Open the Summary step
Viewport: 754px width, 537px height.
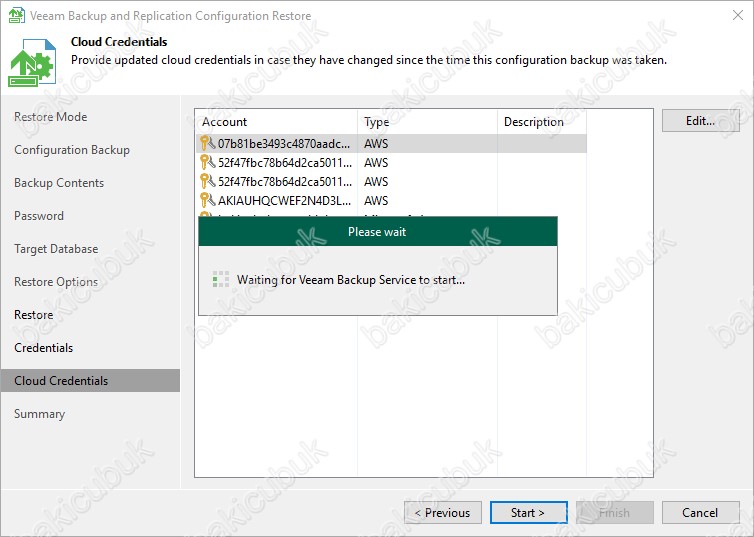click(39, 414)
